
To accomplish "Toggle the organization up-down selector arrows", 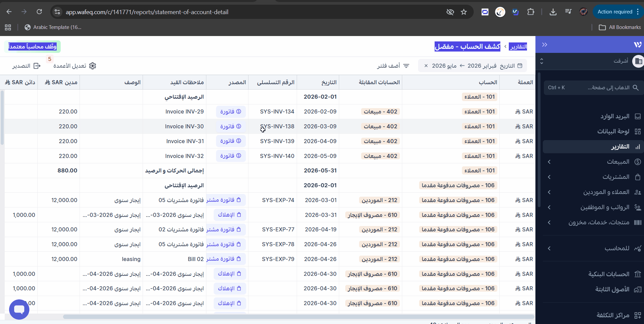I will click(541, 61).
